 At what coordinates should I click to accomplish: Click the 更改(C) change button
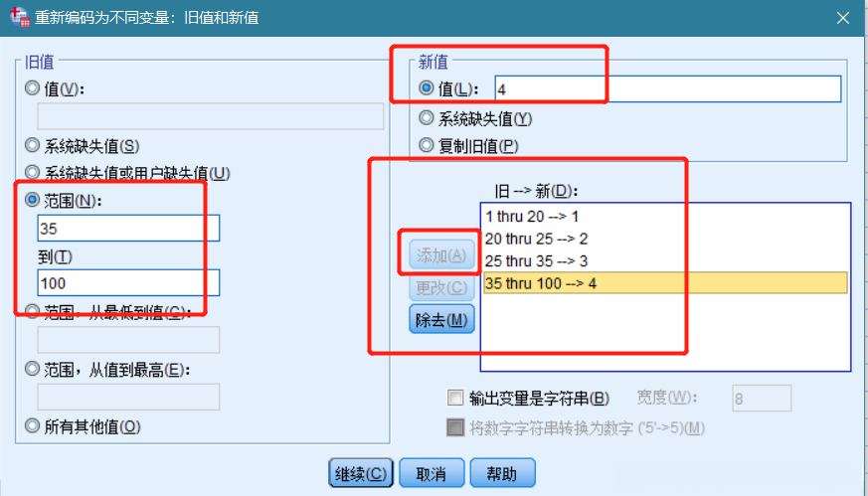[x=441, y=287]
